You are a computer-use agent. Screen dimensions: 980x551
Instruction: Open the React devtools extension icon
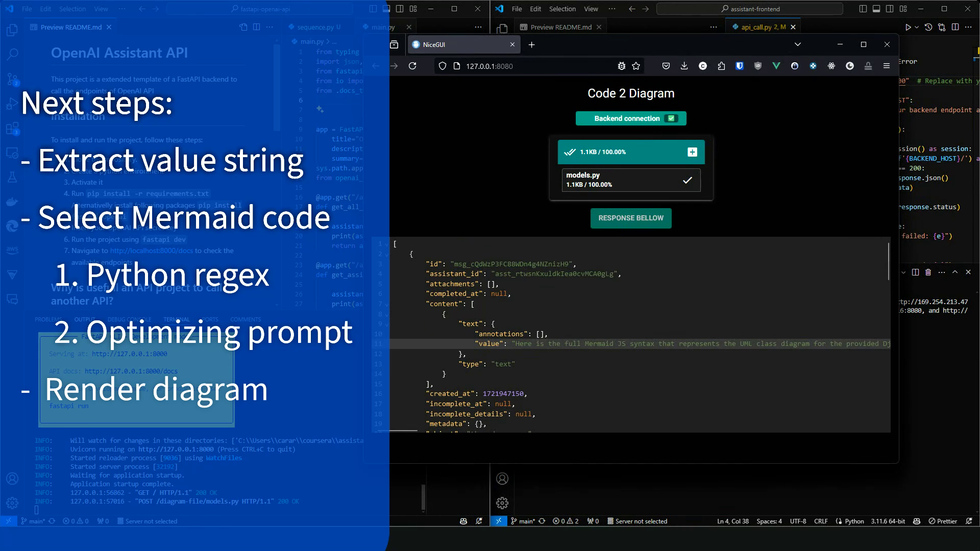(x=831, y=66)
